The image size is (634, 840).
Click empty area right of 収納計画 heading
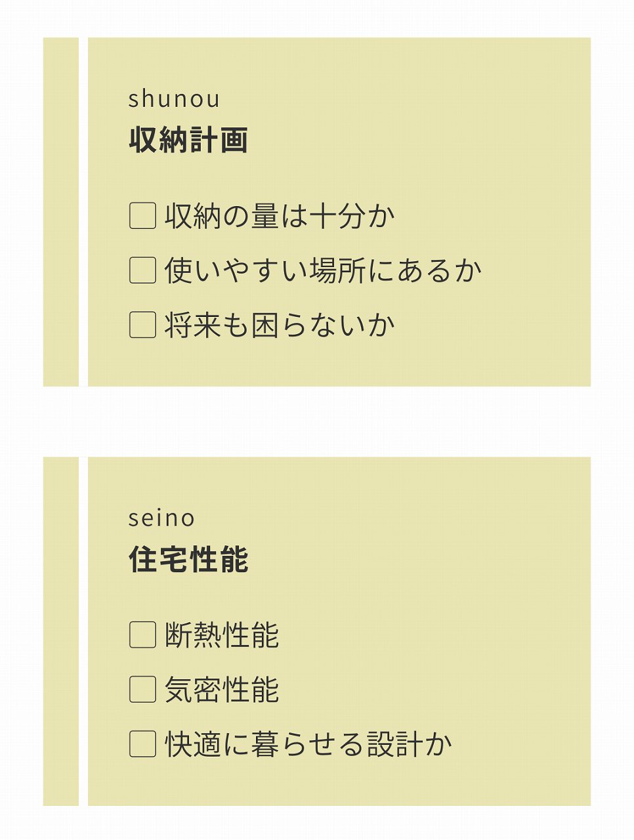pyautogui.click(x=420, y=140)
